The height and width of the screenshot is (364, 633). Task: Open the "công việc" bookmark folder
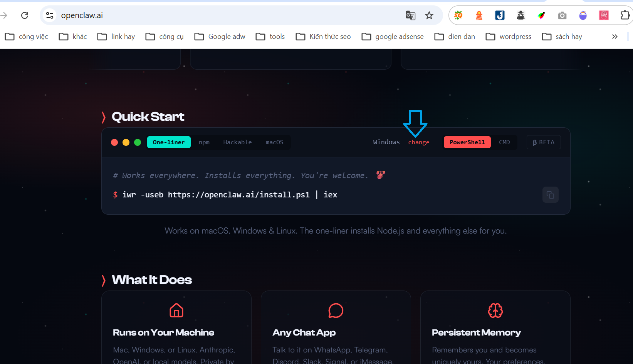pyautogui.click(x=27, y=37)
